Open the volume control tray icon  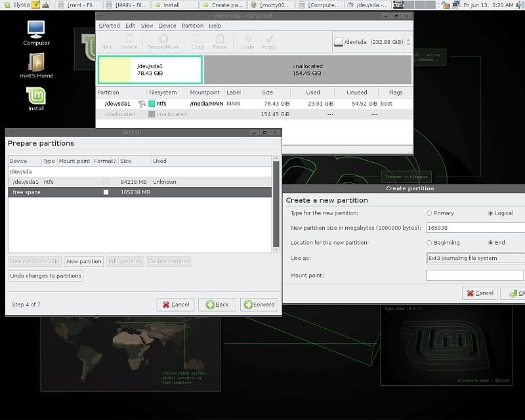click(520, 5)
